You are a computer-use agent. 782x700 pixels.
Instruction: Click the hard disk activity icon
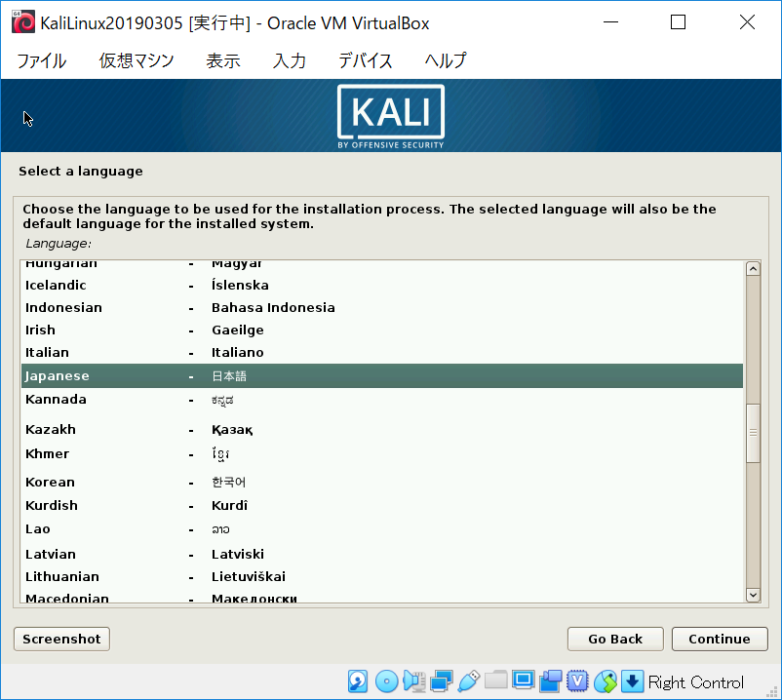(358, 681)
